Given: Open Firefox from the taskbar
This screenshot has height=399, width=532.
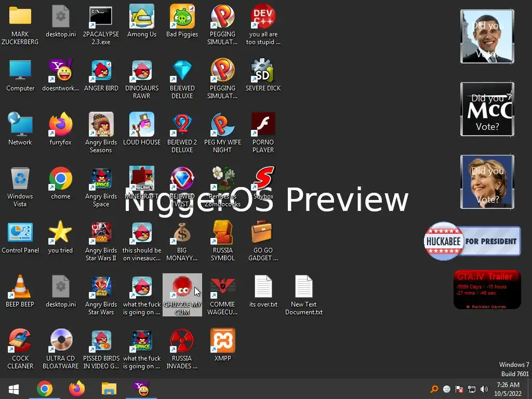Looking at the screenshot, I should tap(77, 389).
